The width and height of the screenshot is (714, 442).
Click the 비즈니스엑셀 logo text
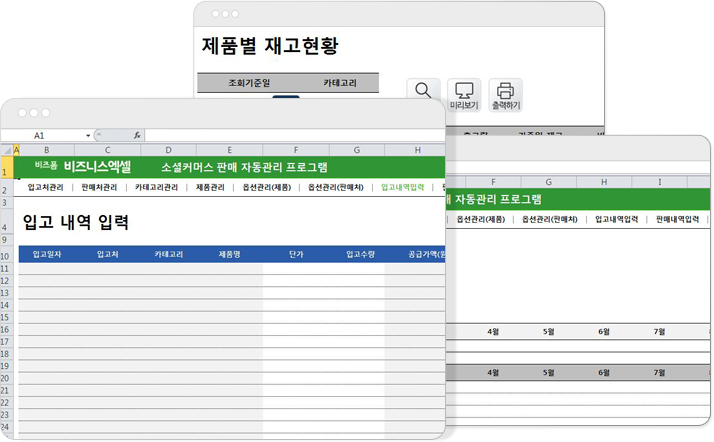(x=97, y=167)
